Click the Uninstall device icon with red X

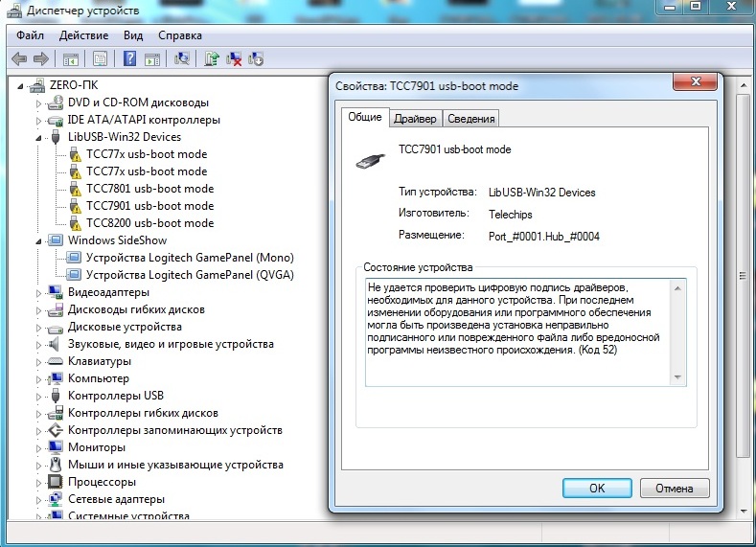[x=234, y=58]
